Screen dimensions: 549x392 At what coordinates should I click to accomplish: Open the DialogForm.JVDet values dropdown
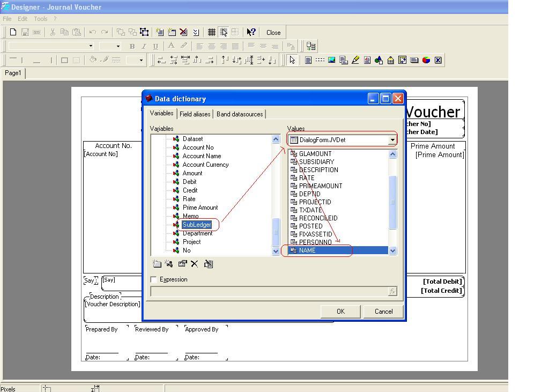(392, 140)
